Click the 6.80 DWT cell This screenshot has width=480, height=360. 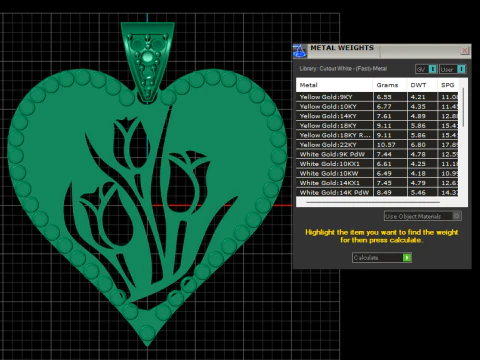[422, 145]
